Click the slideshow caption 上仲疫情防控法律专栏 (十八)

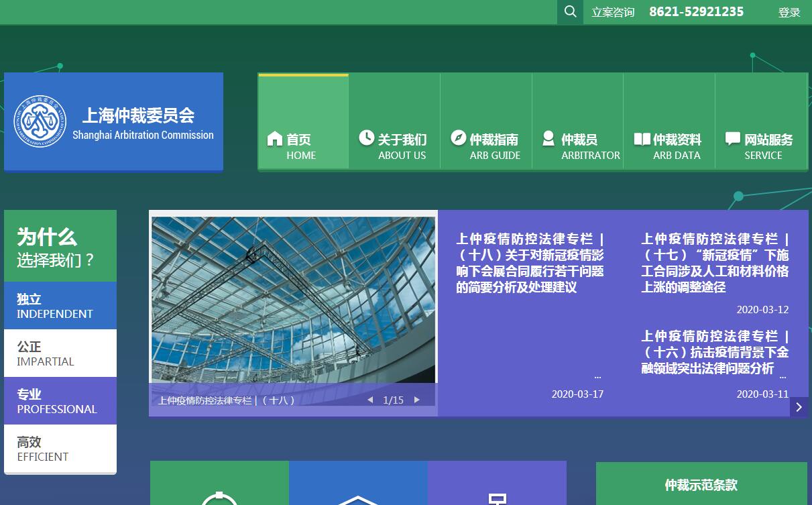pos(227,400)
